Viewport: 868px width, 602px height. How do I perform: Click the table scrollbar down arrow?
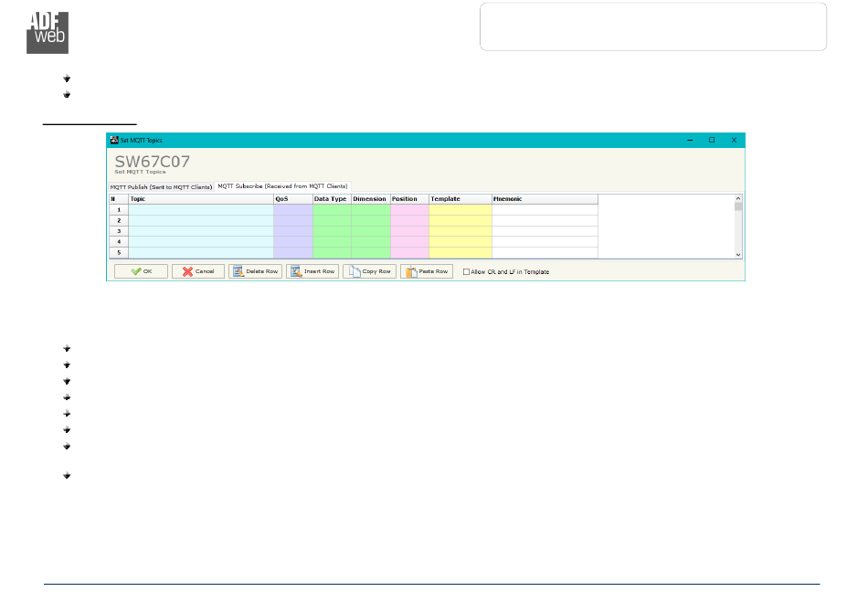[x=738, y=255]
